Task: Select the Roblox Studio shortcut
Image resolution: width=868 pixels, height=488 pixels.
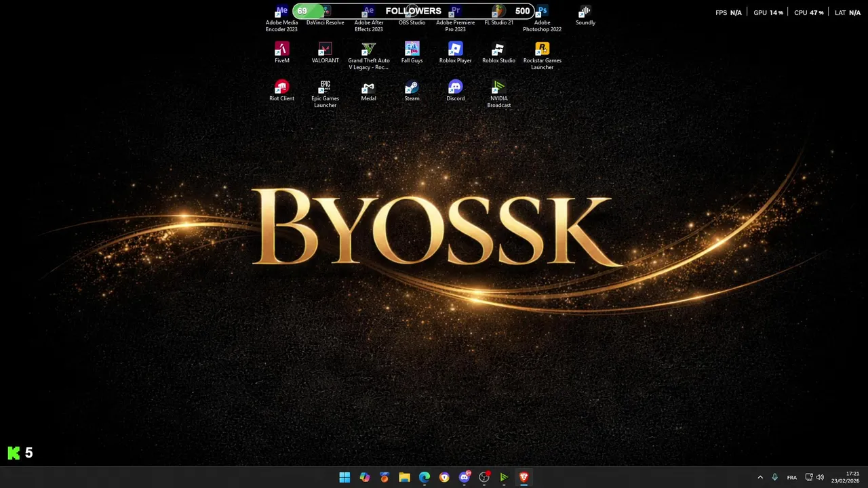Action: (498, 53)
